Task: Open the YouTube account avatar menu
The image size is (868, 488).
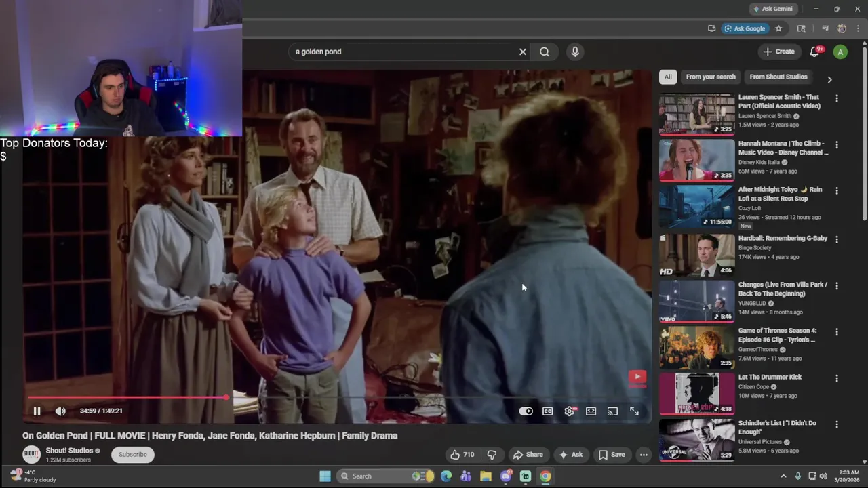Action: coord(840,52)
